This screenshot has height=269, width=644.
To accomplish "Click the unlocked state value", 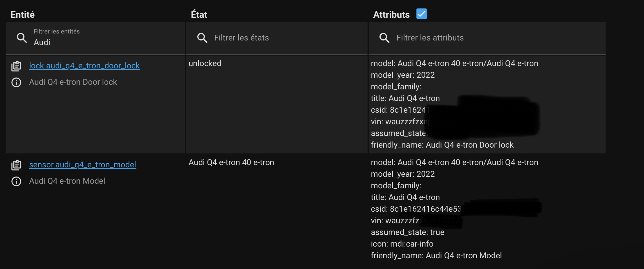I will point(205,63).
